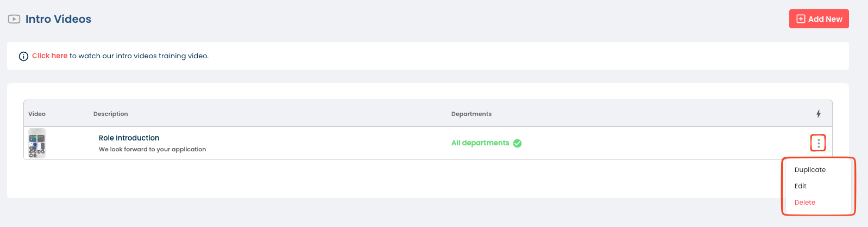Click the intro videos training info banner
Viewport: 868px width, 227px height.
(x=435, y=56)
